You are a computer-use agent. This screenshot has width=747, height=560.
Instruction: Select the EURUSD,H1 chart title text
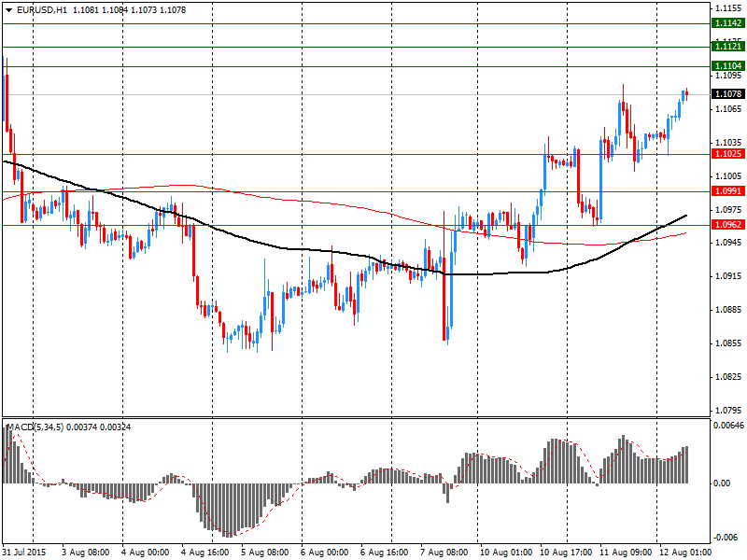pos(42,10)
